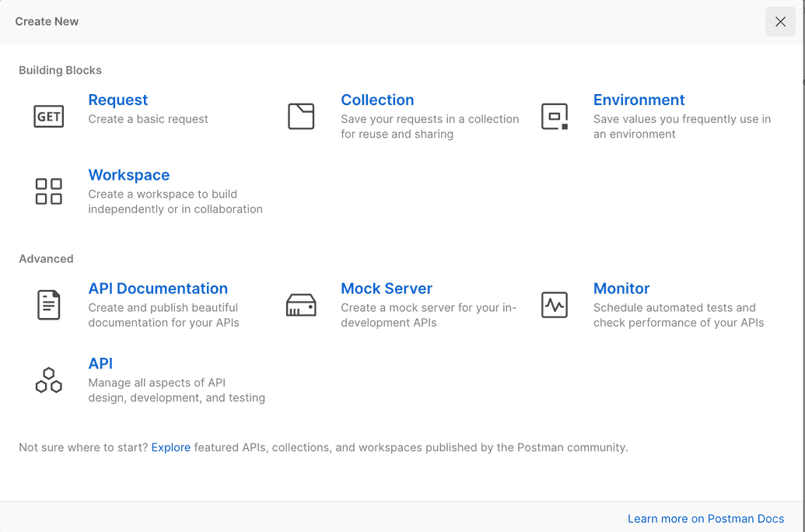Open the Monitor heading link
805x532 pixels.
pyautogui.click(x=621, y=289)
